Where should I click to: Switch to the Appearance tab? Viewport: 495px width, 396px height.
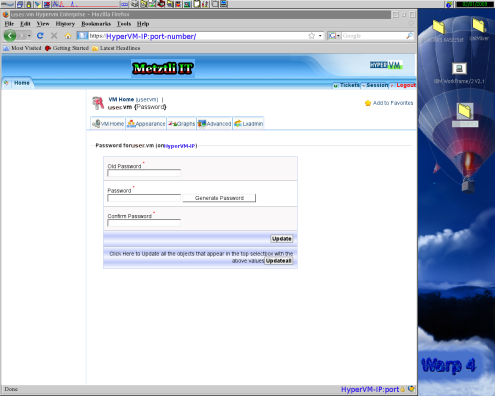146,124
